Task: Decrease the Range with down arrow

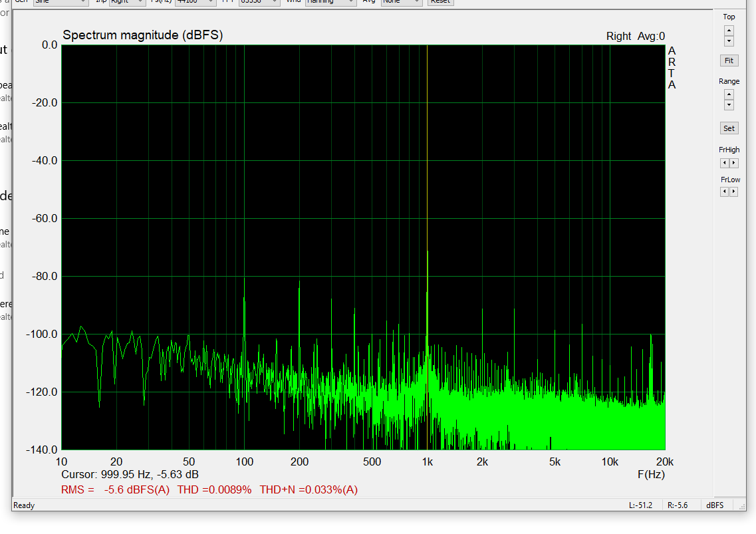Action: click(x=729, y=105)
